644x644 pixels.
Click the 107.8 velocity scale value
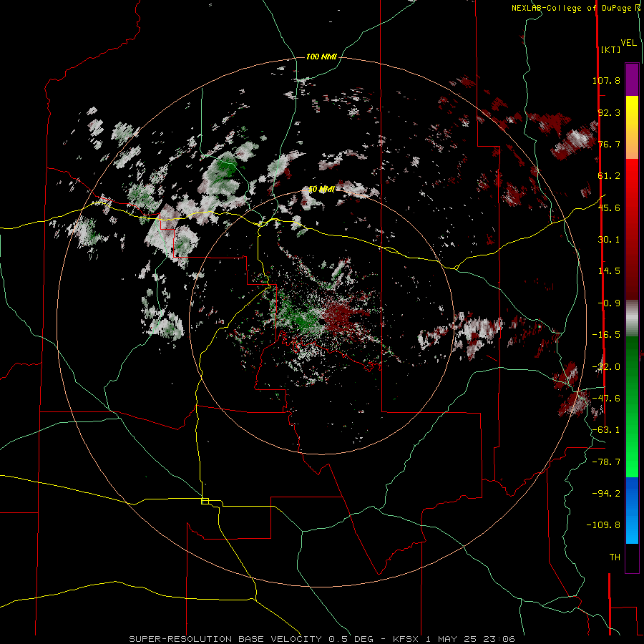[x=606, y=80]
